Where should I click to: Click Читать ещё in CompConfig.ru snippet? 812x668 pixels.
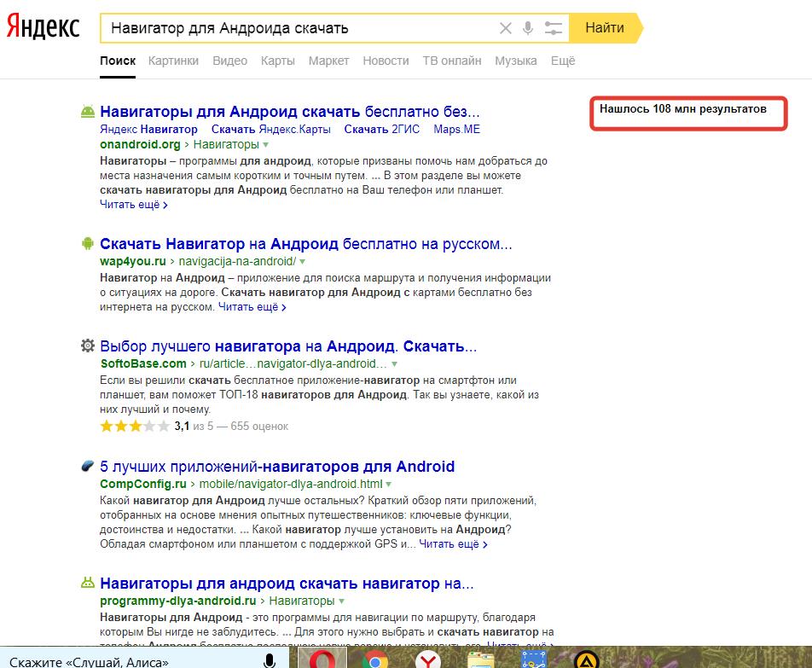pyautogui.click(x=453, y=544)
